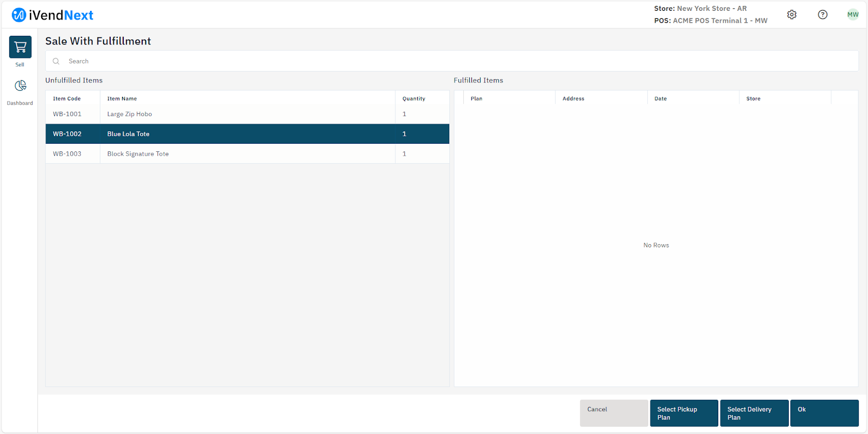This screenshot has height=434, width=868.
Task: Click Select Pickup Plan button
Action: (684, 413)
